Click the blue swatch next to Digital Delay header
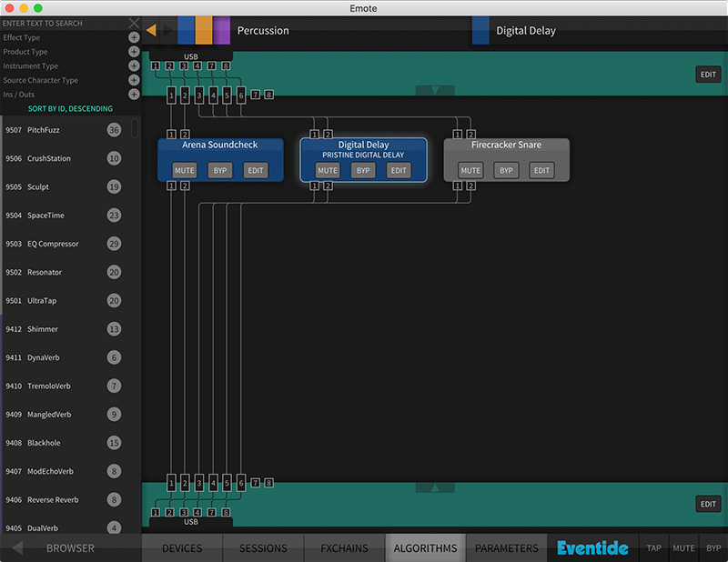 point(480,31)
